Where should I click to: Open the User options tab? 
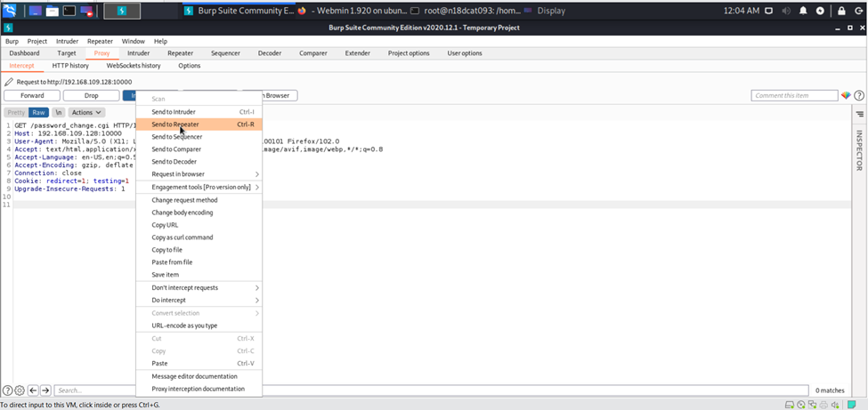[x=465, y=53]
